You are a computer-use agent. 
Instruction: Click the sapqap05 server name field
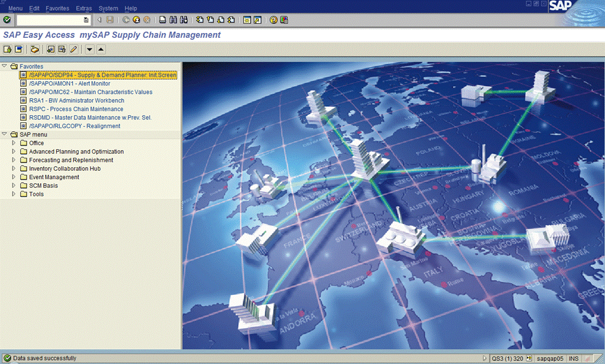coord(550,359)
